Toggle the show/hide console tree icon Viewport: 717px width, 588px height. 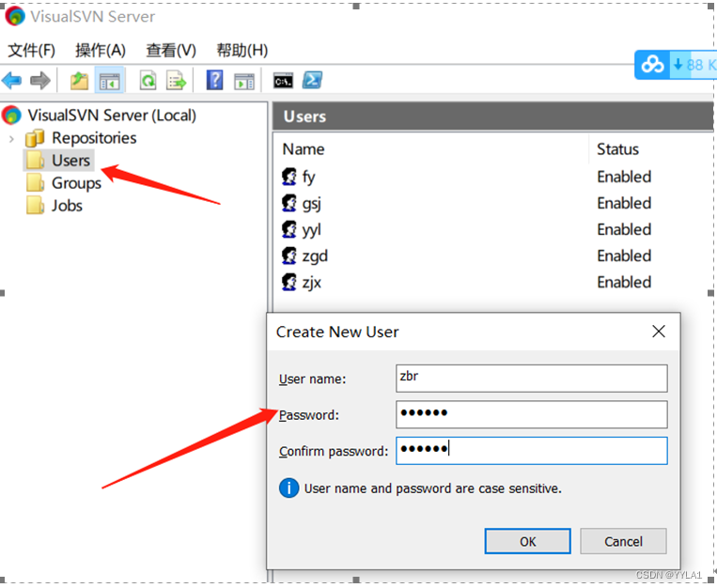coord(109,81)
